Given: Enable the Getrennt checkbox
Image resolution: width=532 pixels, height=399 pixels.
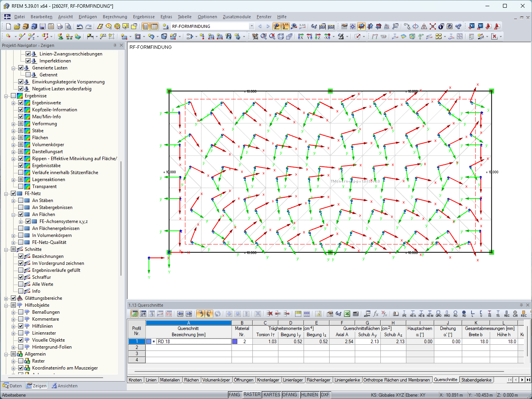Looking at the screenshot, I should 28,75.
